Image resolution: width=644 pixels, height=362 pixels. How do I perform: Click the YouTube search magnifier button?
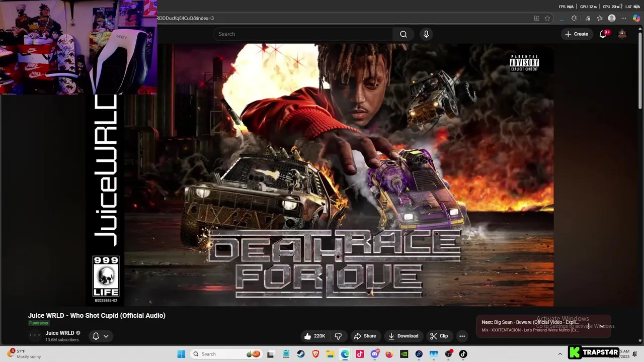403,34
